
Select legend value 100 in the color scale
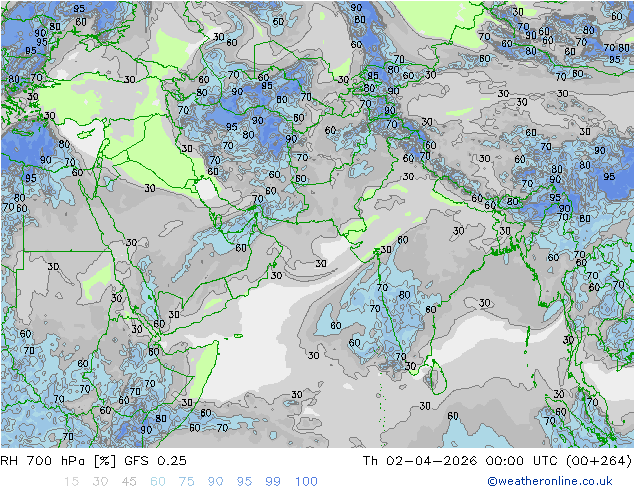[306, 481]
